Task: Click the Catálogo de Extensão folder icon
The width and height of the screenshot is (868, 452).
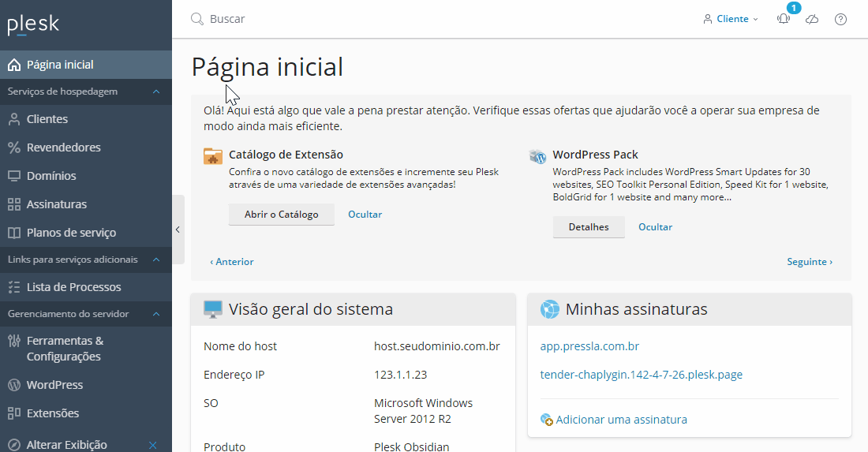Action: [x=213, y=156]
